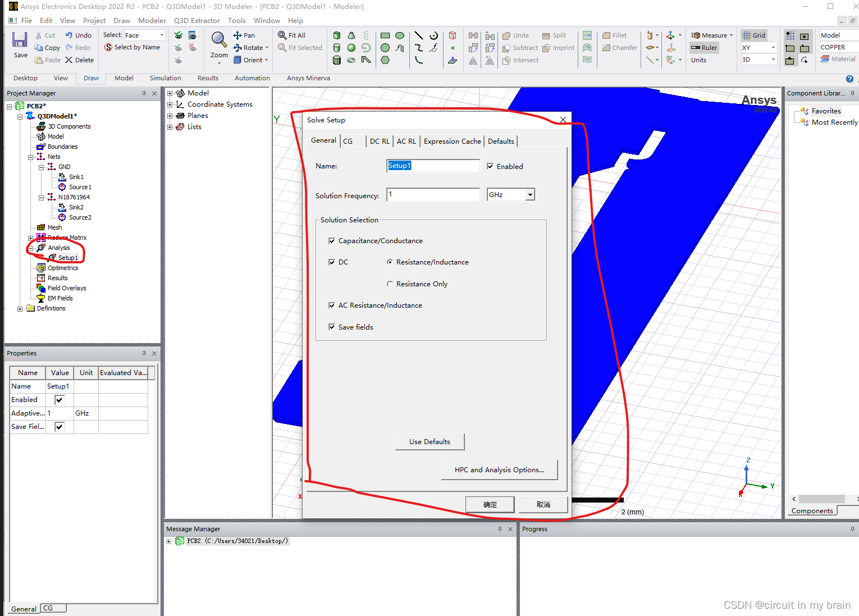Viewport: 859px width, 616px height.
Task: Uncheck Capacitance/Conductance solution option
Action: 332,241
